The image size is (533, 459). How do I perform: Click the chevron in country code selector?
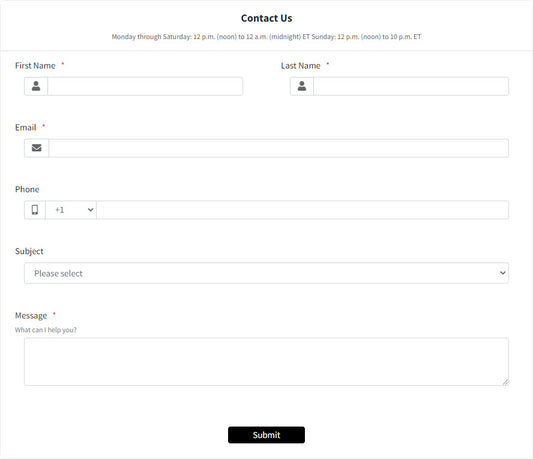90,210
